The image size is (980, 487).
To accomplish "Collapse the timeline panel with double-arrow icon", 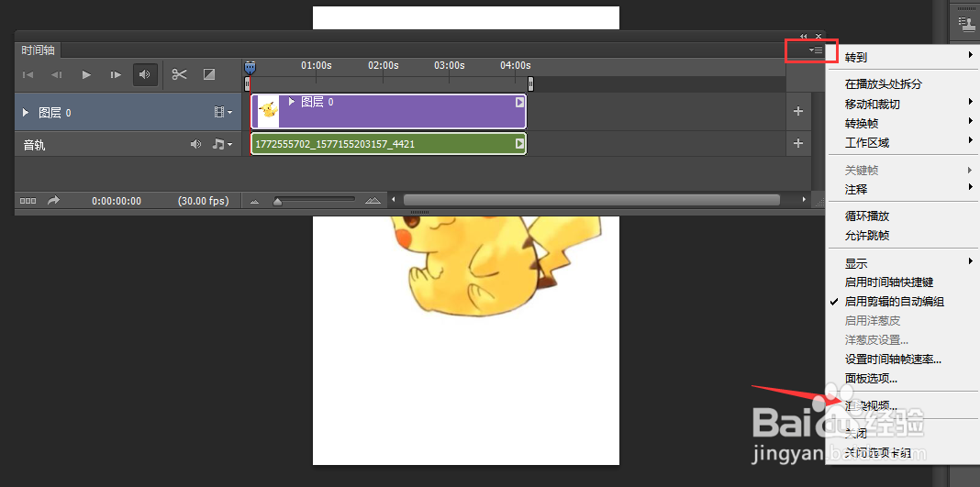I will click(x=804, y=37).
